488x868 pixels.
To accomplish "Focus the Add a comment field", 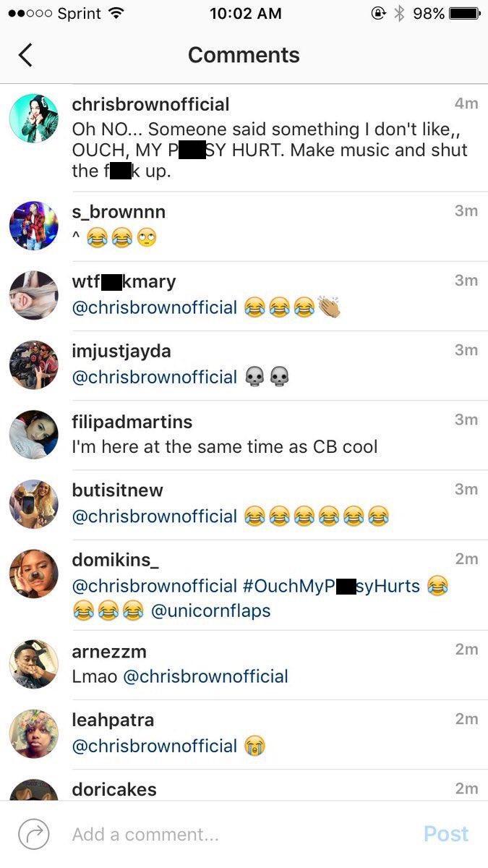I will point(239,834).
